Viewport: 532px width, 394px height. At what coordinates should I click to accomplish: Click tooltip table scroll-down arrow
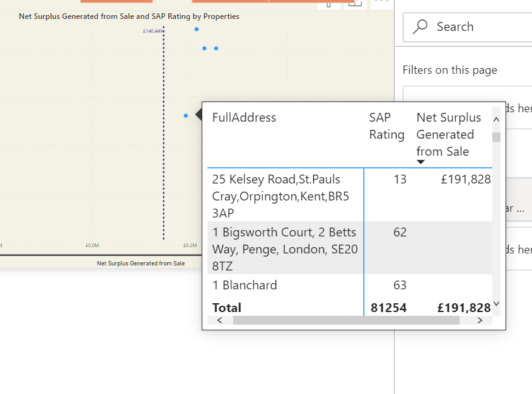pos(496,303)
